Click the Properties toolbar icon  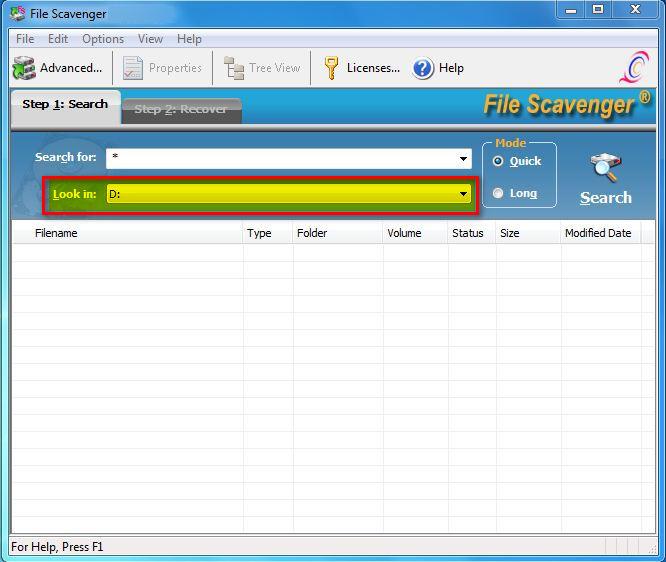(133, 68)
